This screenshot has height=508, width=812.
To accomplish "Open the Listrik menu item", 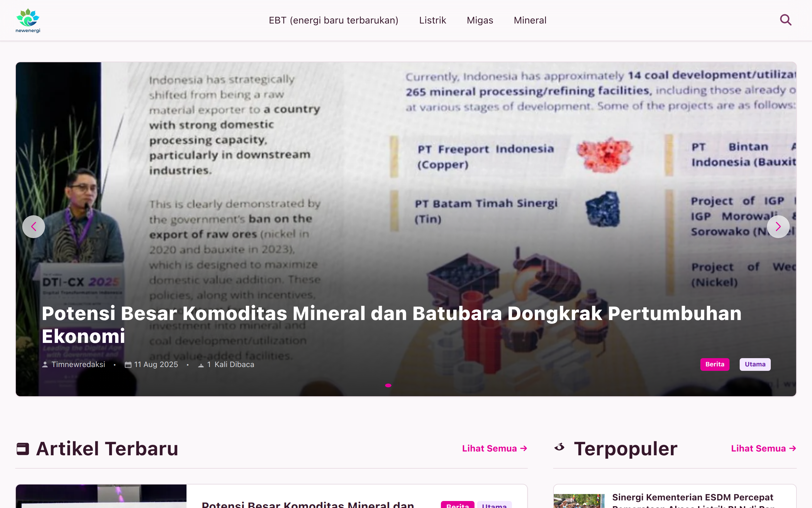I will click(x=433, y=21).
